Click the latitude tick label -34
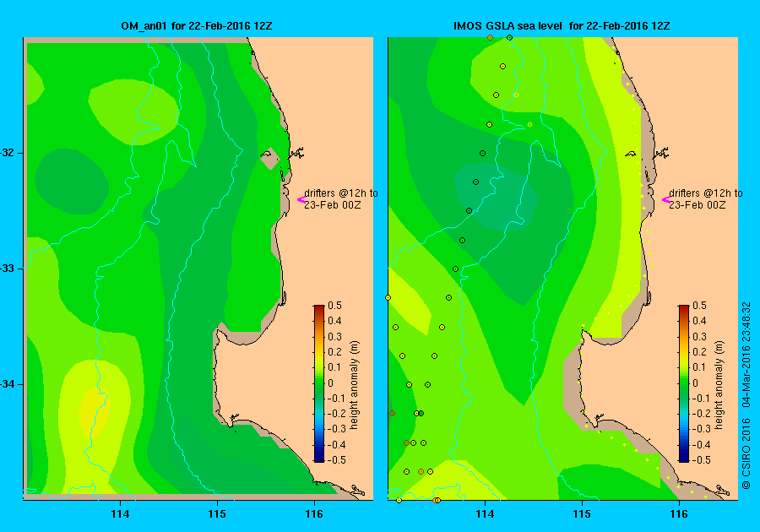 [x=7, y=384]
